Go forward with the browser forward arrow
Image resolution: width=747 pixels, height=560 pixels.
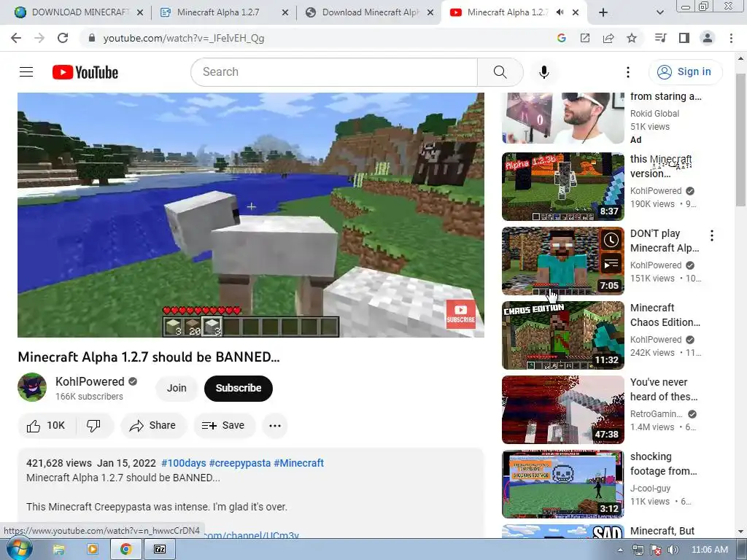pos(39,38)
